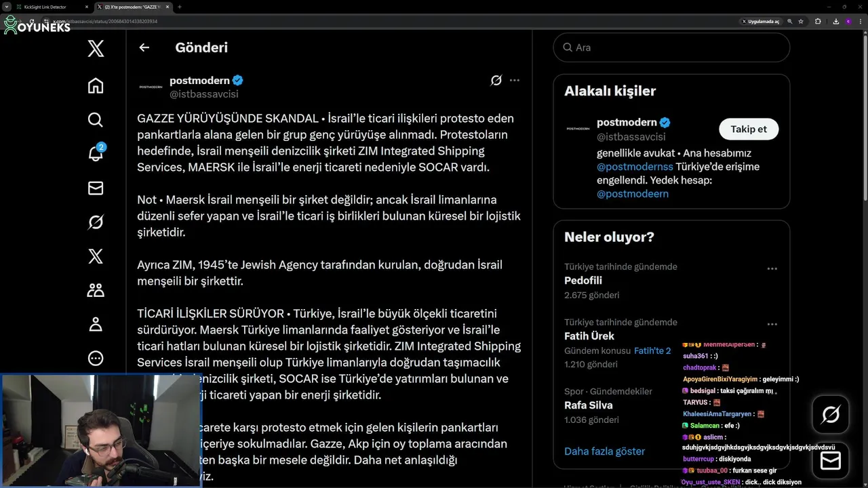
Task: Click Grok explain icon on the post
Action: tap(496, 80)
